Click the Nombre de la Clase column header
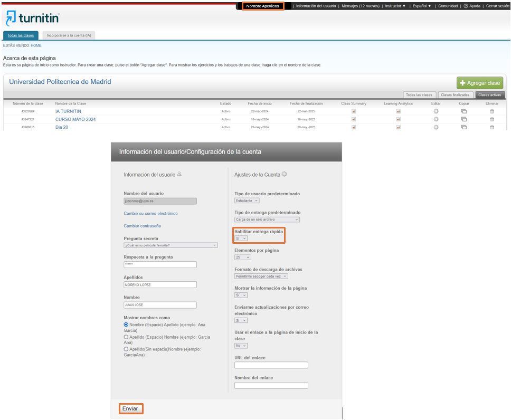 pos(71,103)
